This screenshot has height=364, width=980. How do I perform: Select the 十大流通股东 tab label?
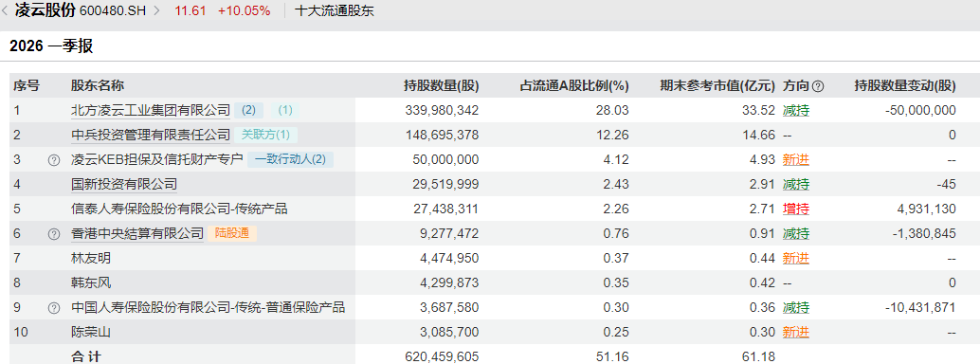click(334, 10)
